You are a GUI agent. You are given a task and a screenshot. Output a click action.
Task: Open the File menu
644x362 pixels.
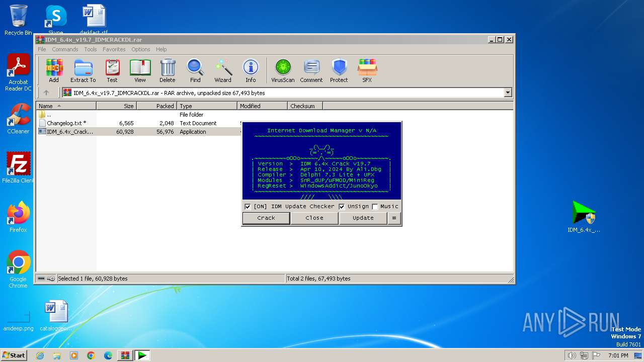[x=42, y=49]
